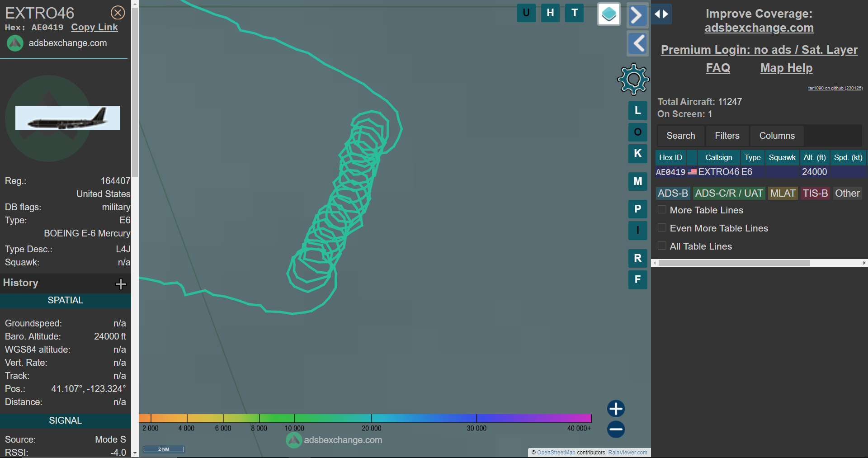Click info panel scroll up arrow

[x=135, y=4]
